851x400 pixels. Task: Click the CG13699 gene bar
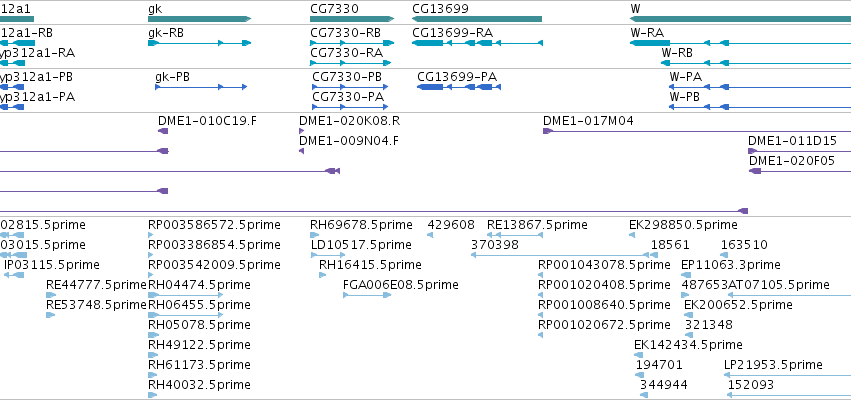coord(477,19)
